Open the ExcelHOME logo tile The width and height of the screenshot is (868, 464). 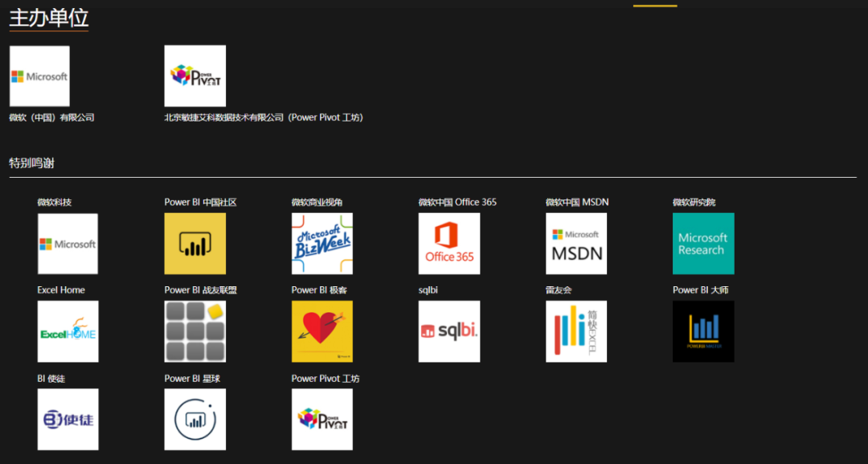click(68, 331)
